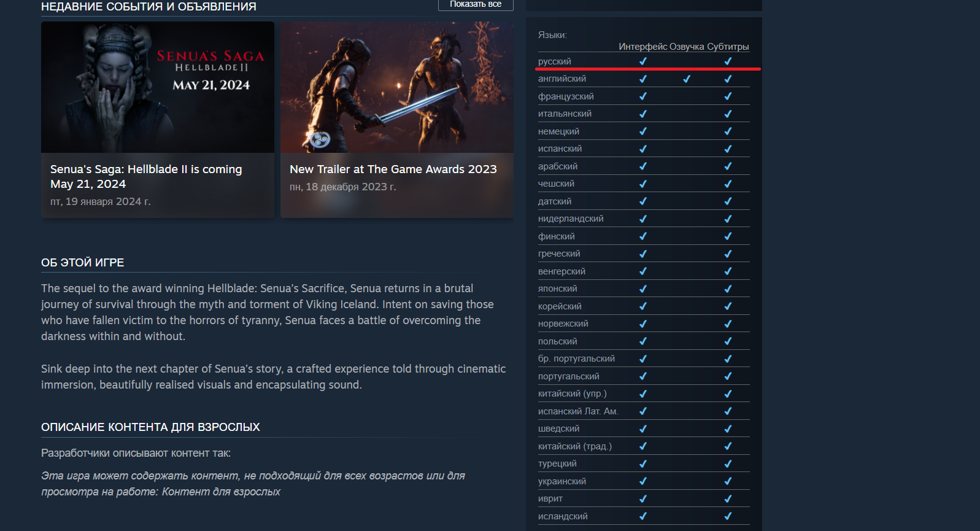
Task: Click the subtitles checkmark for исландский
Action: (728, 516)
